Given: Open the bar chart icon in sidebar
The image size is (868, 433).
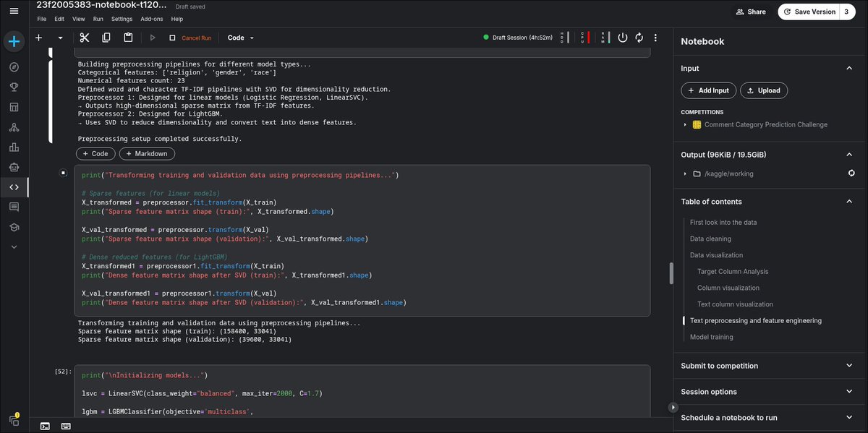Looking at the screenshot, I should [14, 147].
